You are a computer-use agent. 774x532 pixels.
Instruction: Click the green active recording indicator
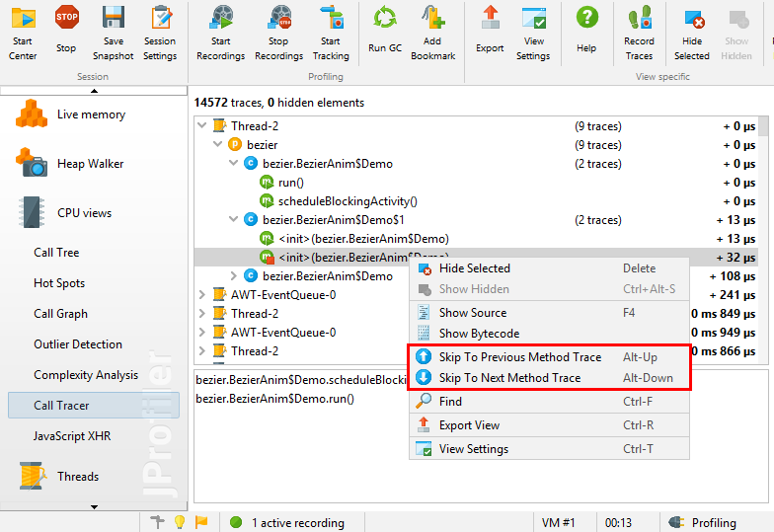(x=236, y=522)
